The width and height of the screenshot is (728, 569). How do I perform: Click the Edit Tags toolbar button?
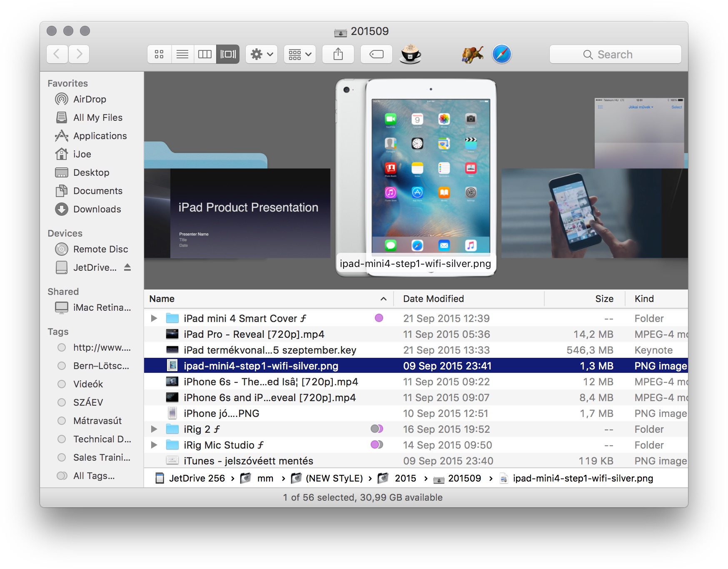[x=376, y=54]
